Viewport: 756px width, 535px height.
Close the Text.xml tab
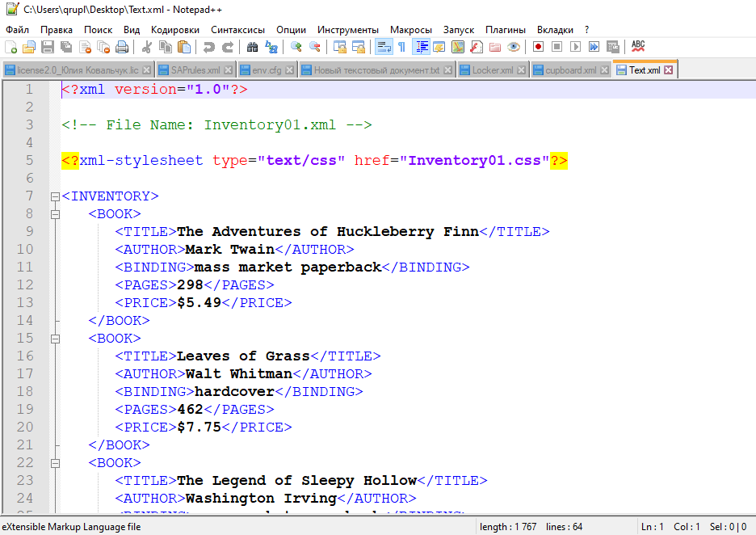click(x=668, y=70)
